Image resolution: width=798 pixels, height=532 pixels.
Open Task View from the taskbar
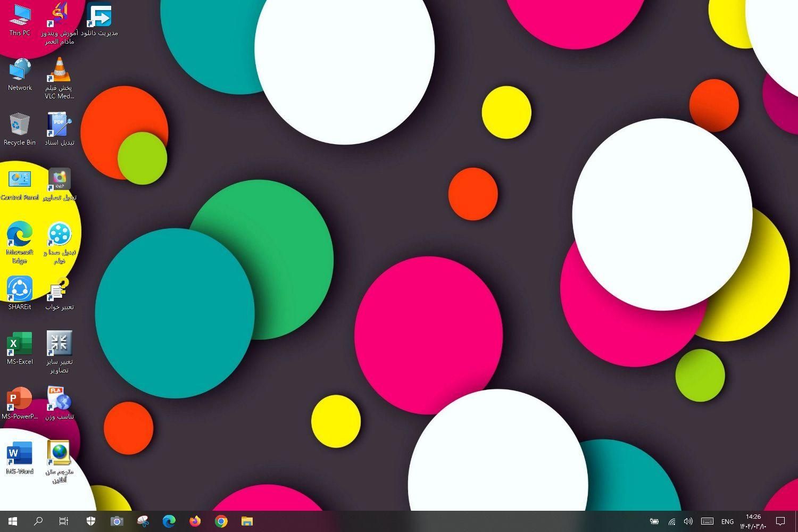coord(64,521)
